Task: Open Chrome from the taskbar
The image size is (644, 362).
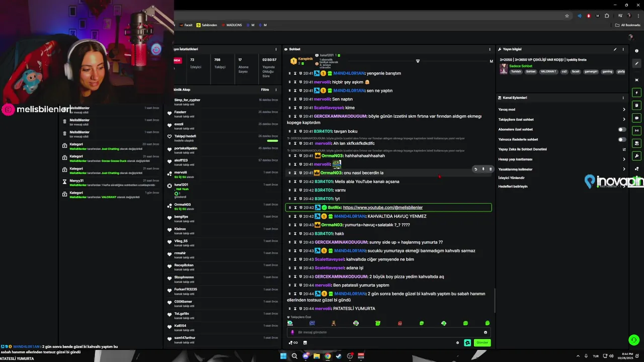Action: (328, 356)
